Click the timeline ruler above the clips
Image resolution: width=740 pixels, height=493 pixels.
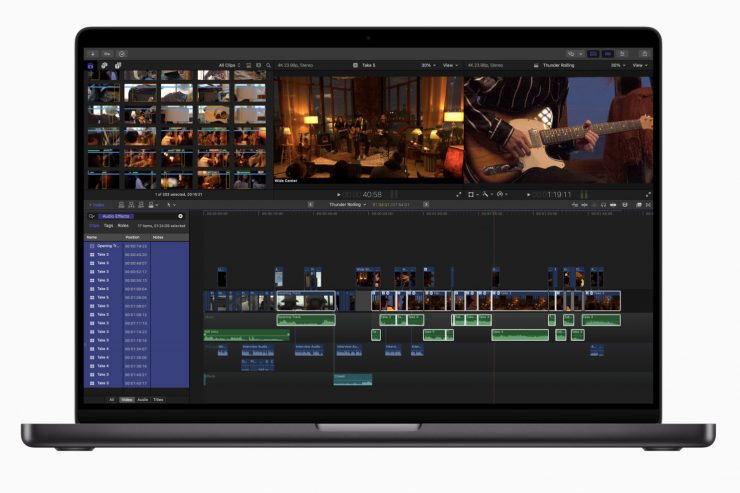coord(400,213)
